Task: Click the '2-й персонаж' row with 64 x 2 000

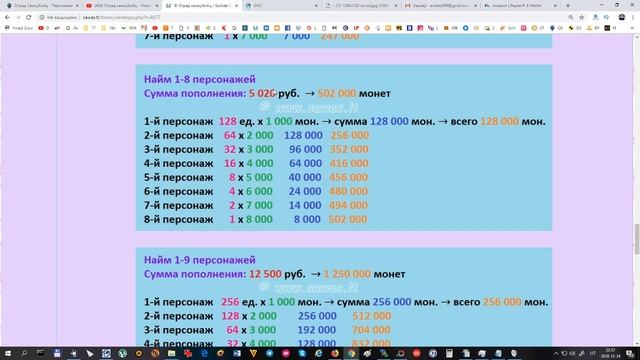Action: [x=256, y=136]
